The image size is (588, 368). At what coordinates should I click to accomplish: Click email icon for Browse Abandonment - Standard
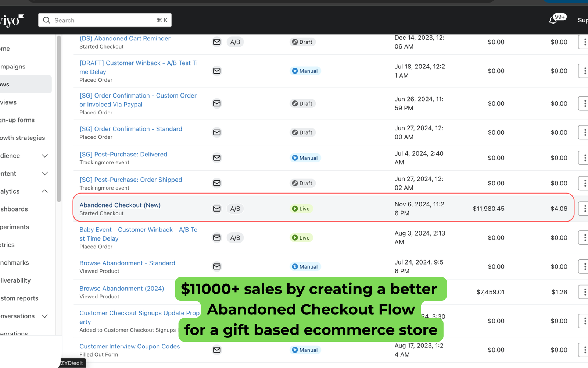(217, 266)
